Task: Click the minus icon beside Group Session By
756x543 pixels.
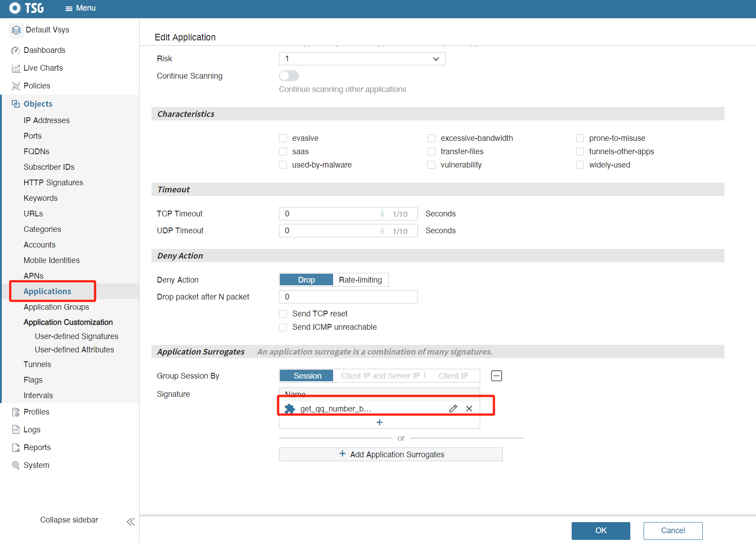Action: click(496, 376)
